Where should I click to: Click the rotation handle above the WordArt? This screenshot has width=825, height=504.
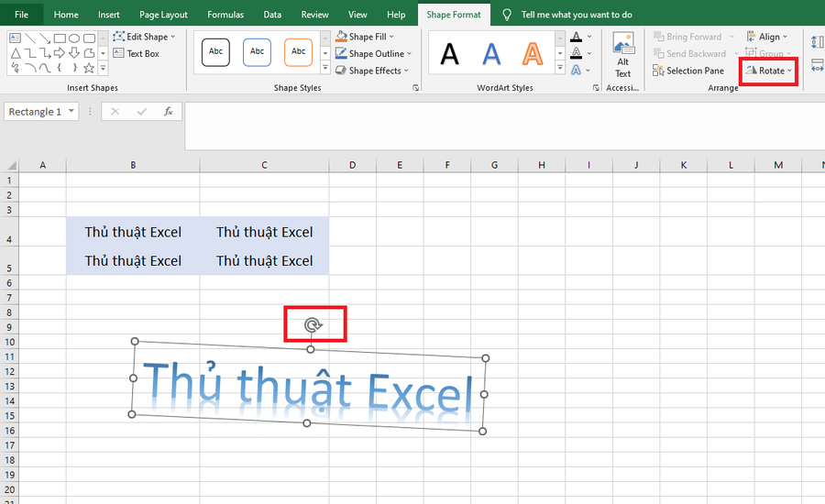point(313,325)
